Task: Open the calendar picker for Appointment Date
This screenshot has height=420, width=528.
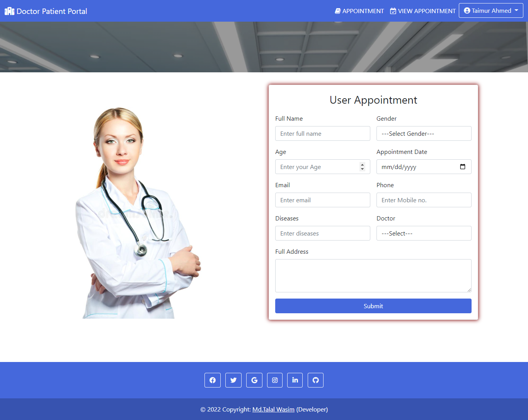Action: click(463, 167)
